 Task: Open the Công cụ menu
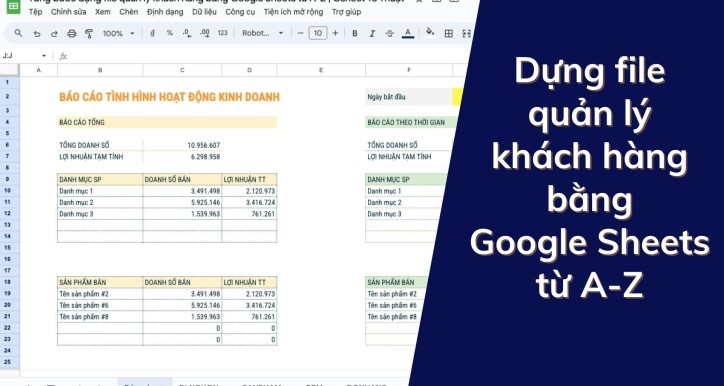[x=240, y=12]
